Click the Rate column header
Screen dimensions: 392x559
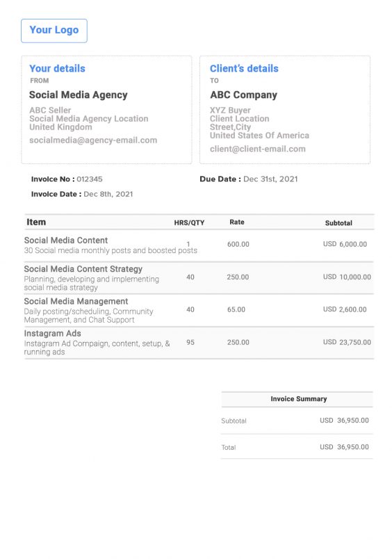pos(237,222)
